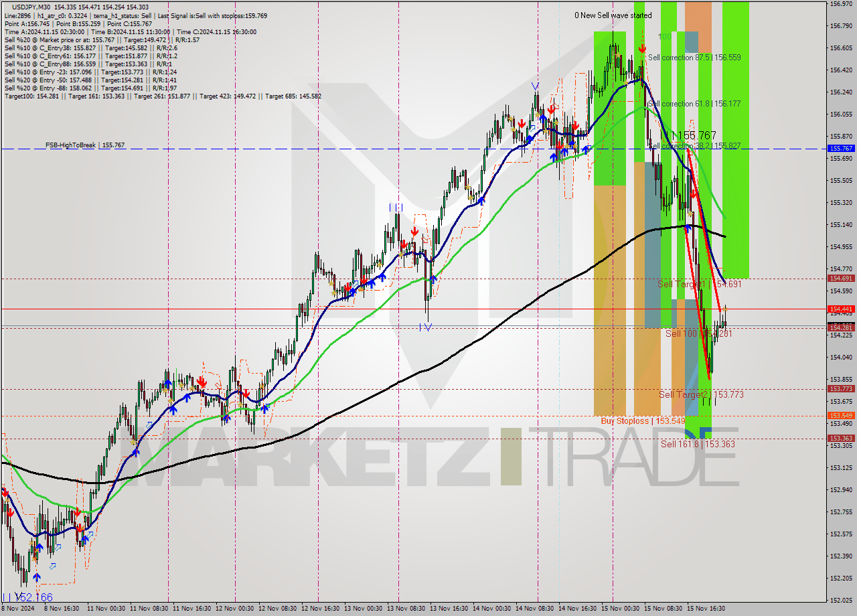
Task: Click the 'Sell Target2 | 153.773' label
Action: [702, 395]
